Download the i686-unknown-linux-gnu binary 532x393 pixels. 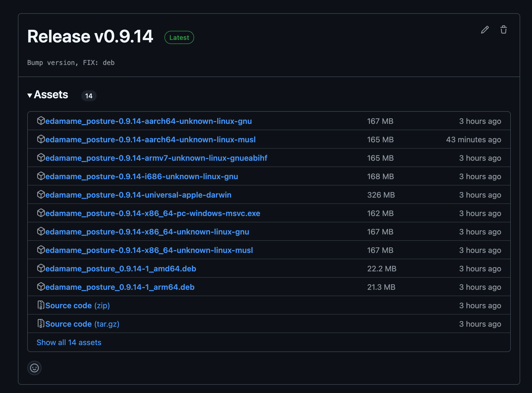(142, 176)
